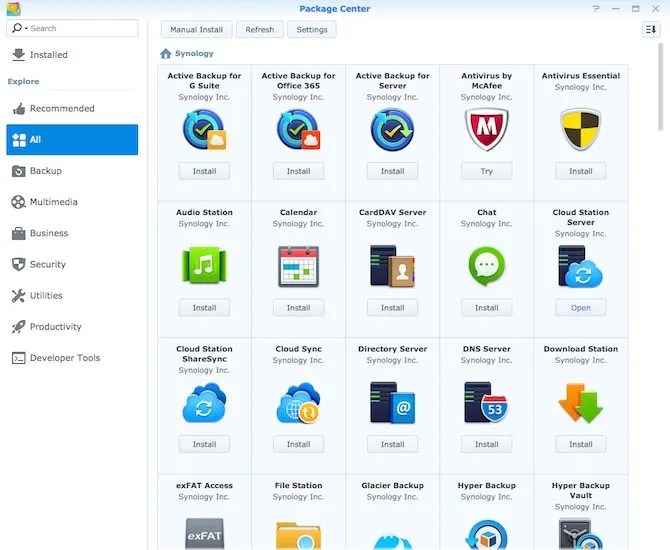Click the sort order icon button
This screenshot has height=550, width=670.
point(651,29)
